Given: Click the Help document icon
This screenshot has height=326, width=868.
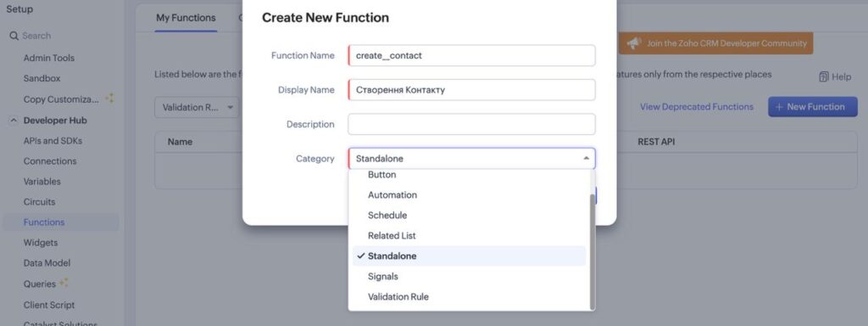Looking at the screenshot, I should pyautogui.click(x=824, y=76).
